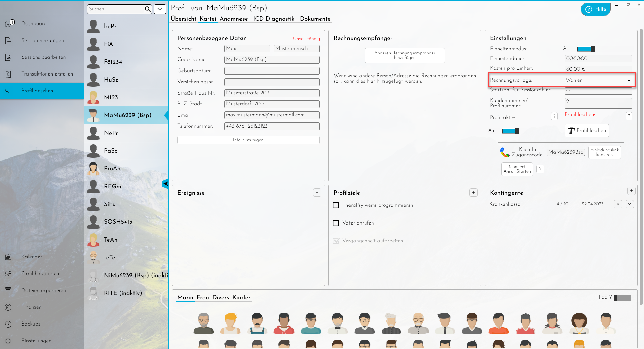This screenshot has height=349, width=644.
Task: Select profile SOSH5+13 in list
Action: coord(126,222)
